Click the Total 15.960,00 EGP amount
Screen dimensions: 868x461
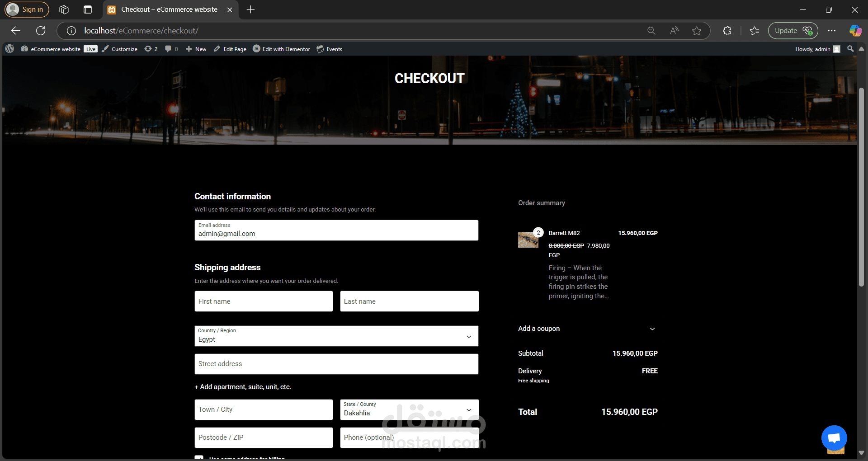pyautogui.click(x=629, y=412)
